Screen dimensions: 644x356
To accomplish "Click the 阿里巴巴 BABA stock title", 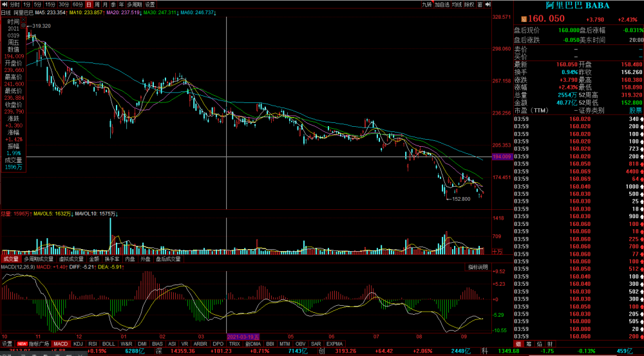I will [x=578, y=6].
